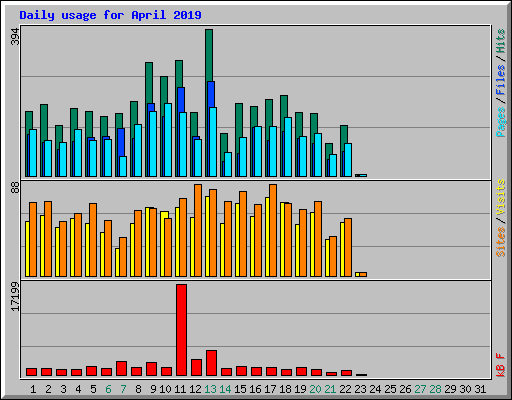Click the red KB bar for day 13
Screen dimensions: 512x400
[x=212, y=363]
